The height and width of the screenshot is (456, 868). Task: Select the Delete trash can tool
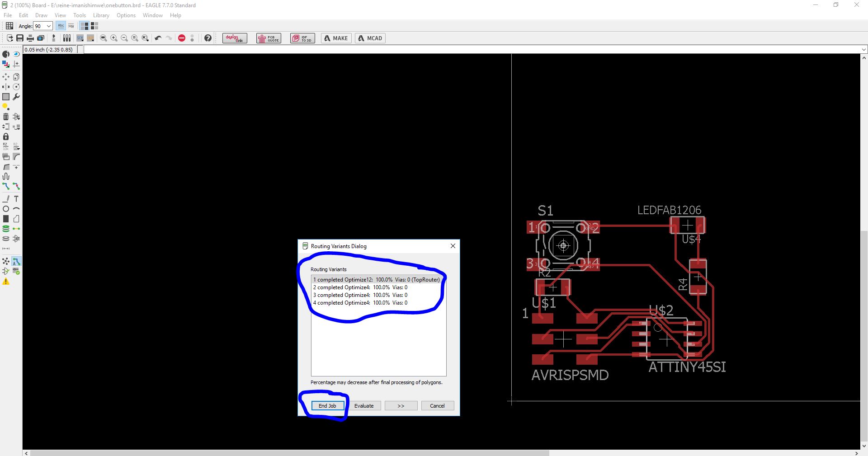[x=6, y=117]
